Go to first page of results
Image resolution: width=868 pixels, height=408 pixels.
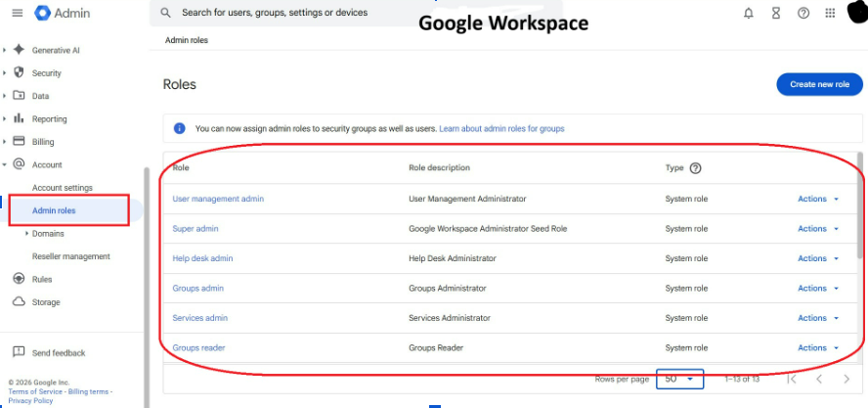(x=792, y=380)
